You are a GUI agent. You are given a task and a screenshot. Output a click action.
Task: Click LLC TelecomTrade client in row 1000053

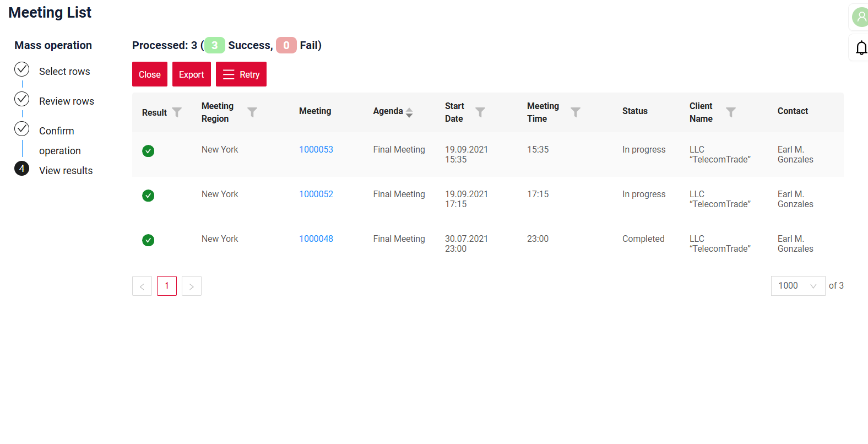pyautogui.click(x=720, y=155)
